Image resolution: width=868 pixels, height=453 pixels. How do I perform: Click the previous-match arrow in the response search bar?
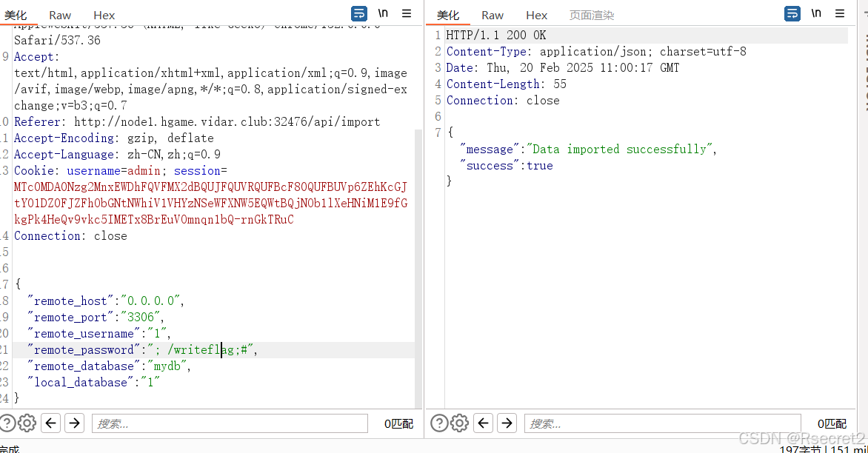click(484, 423)
